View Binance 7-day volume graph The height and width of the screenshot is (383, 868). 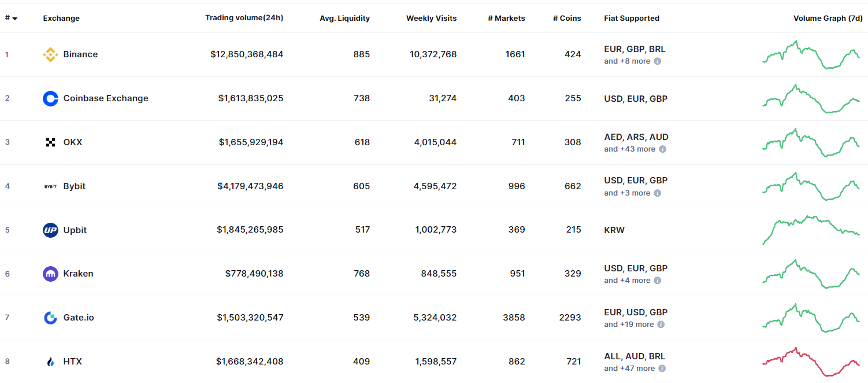pos(811,54)
